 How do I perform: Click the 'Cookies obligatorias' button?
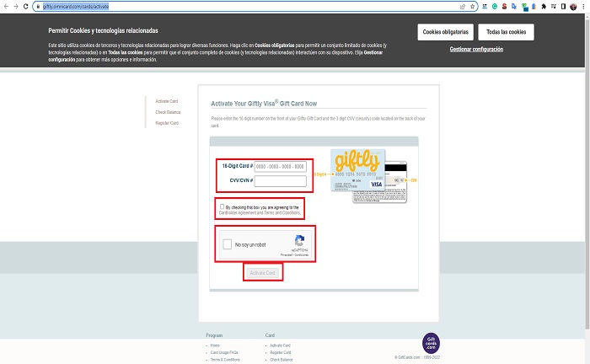pos(446,32)
